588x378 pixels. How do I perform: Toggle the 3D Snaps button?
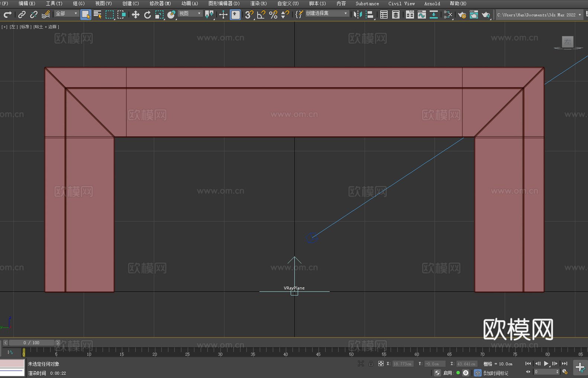click(x=249, y=14)
